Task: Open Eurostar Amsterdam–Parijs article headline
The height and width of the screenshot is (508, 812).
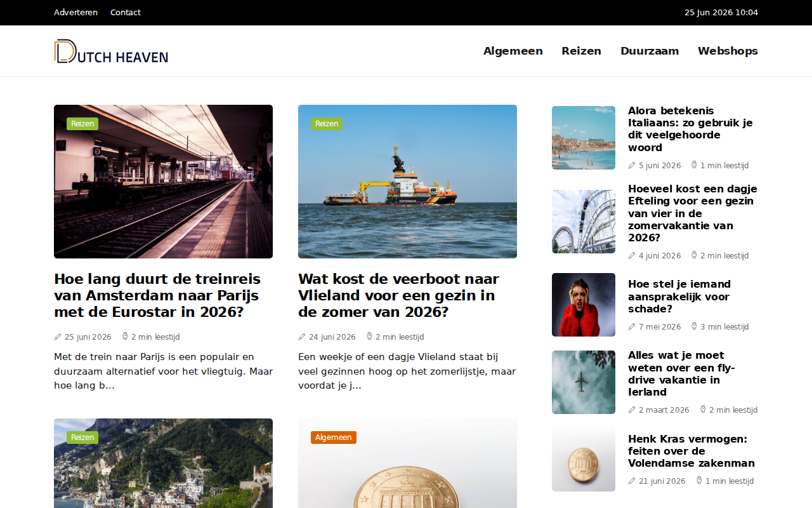Action: click(x=157, y=296)
